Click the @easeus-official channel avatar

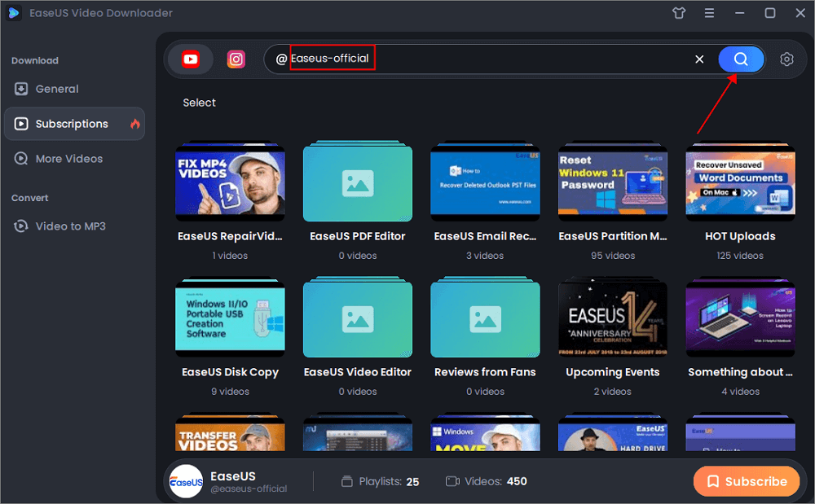click(186, 481)
